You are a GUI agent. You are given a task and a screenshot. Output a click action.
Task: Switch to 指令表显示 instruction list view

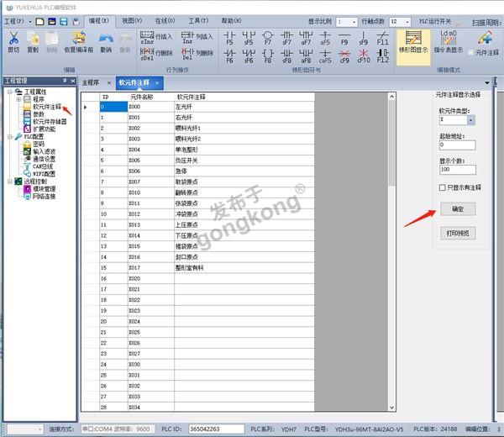click(x=449, y=43)
